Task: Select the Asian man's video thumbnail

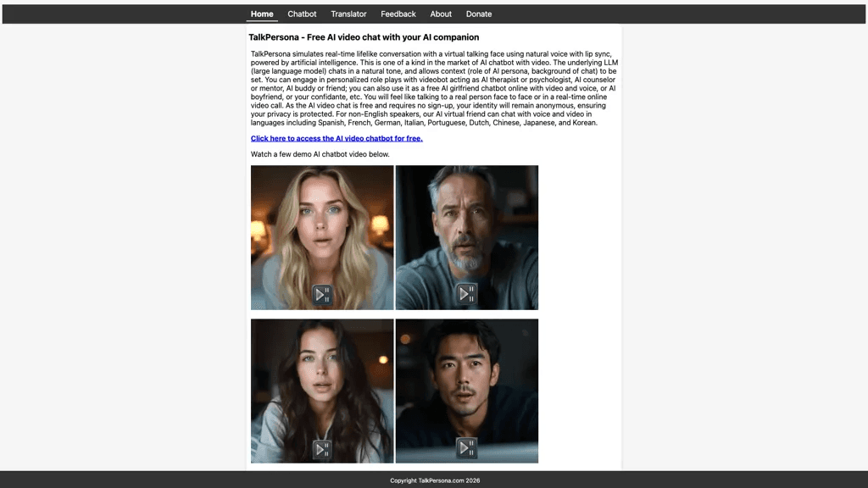Action: [x=467, y=391]
